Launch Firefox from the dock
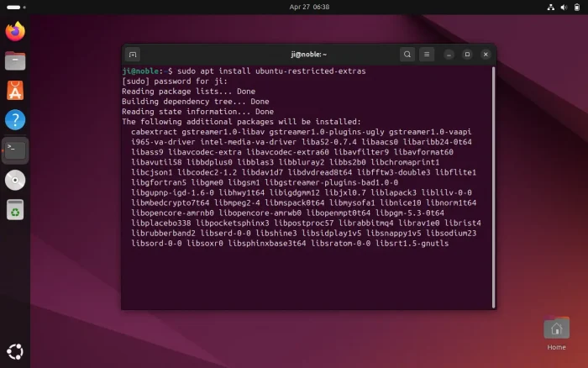The width and height of the screenshot is (588, 368). click(15, 32)
